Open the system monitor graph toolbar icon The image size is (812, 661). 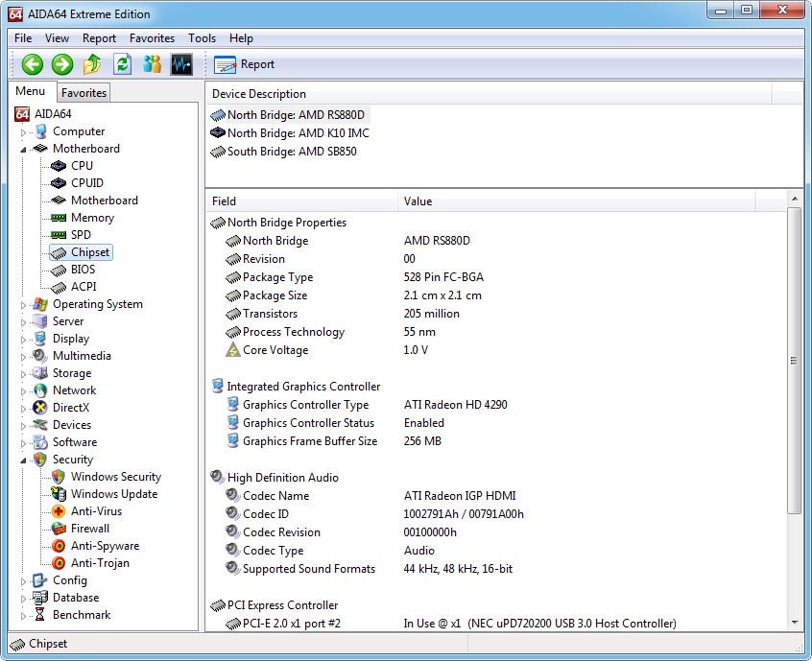181,64
